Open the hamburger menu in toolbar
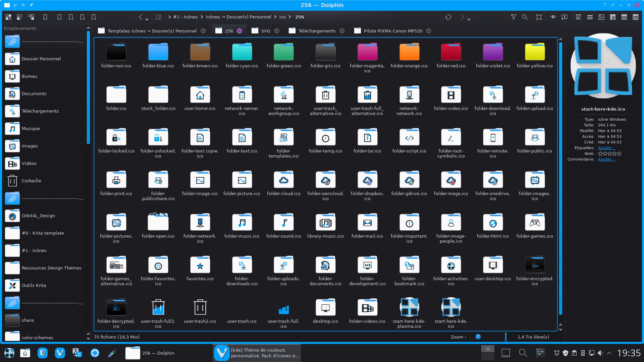 tap(590, 17)
